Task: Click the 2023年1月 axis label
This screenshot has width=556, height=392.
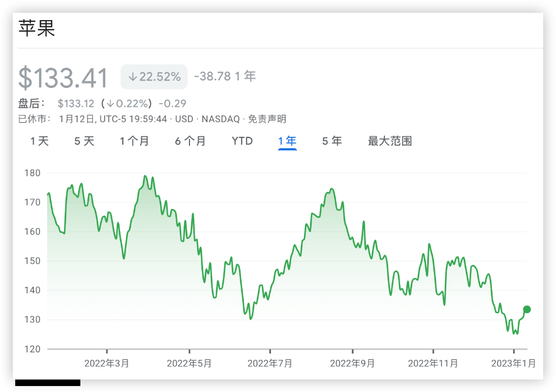Action: [514, 363]
